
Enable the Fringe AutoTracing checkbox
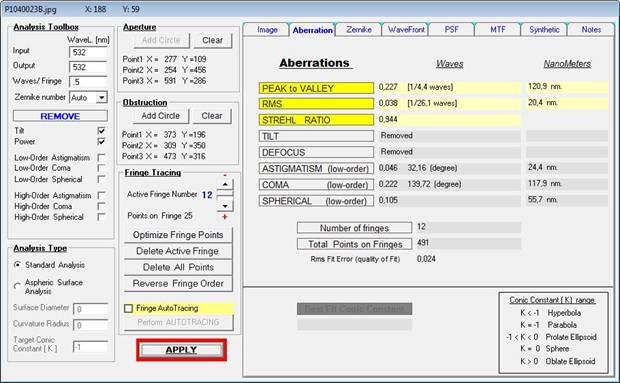point(129,308)
